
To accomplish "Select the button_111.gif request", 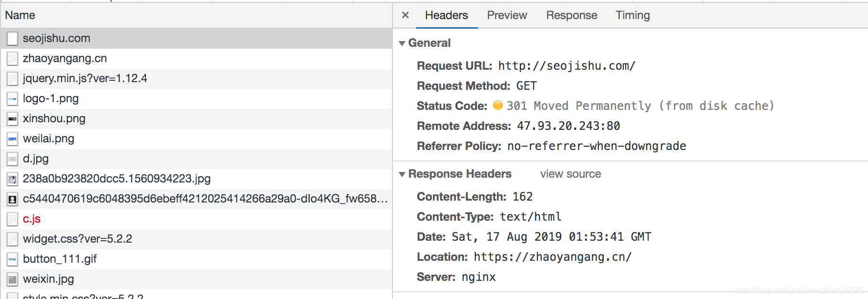I will (x=196, y=259).
